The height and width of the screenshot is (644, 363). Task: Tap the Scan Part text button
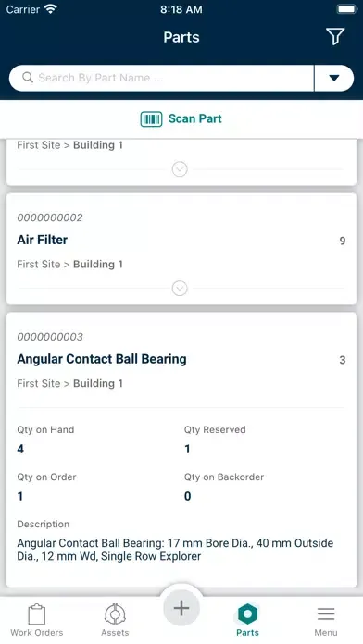pos(194,118)
